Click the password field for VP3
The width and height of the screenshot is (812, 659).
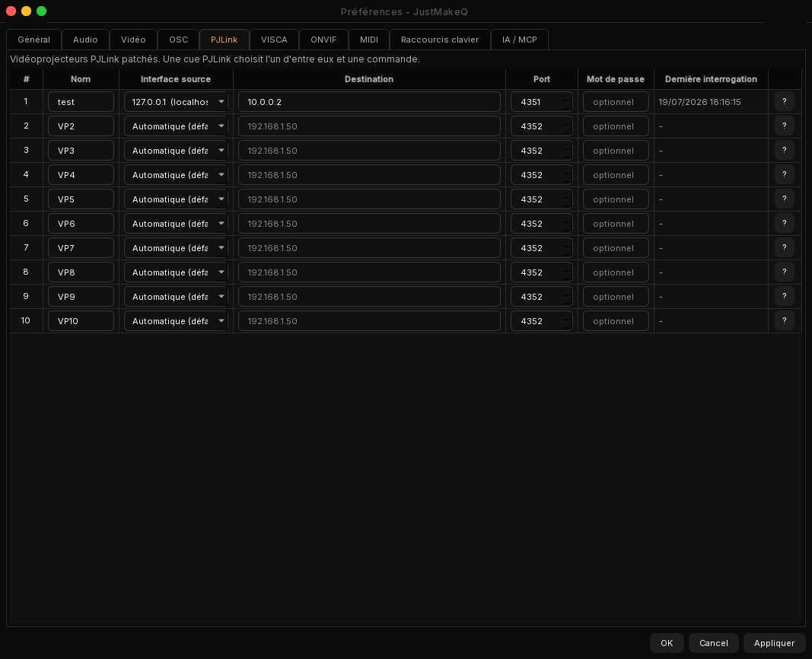click(x=615, y=150)
